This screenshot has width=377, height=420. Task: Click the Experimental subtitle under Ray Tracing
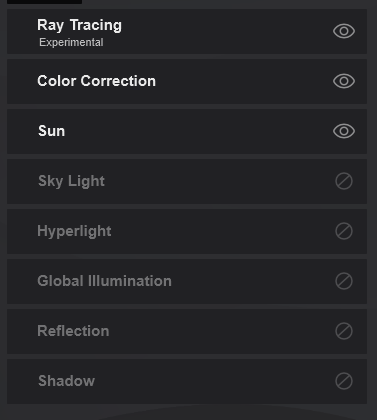point(71,42)
